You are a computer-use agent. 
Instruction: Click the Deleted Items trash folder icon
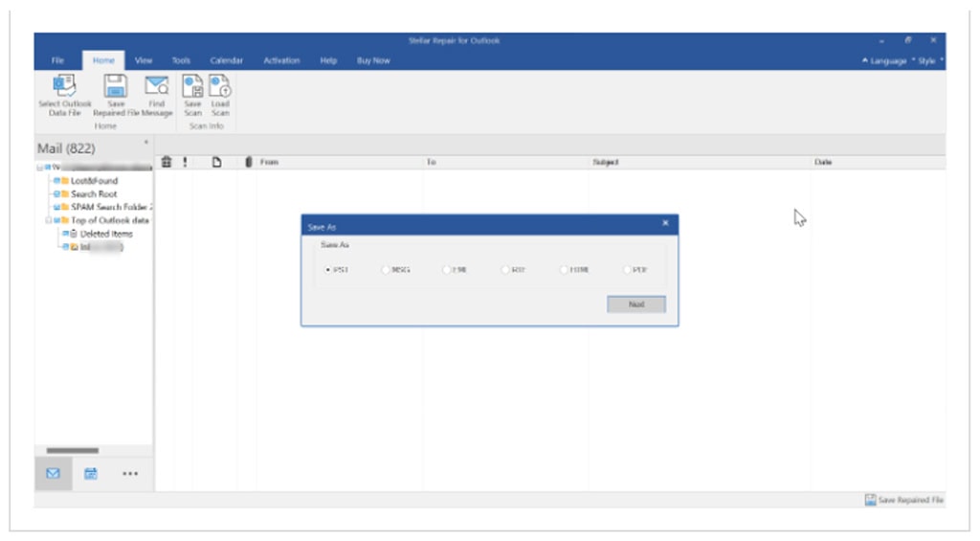coord(73,234)
